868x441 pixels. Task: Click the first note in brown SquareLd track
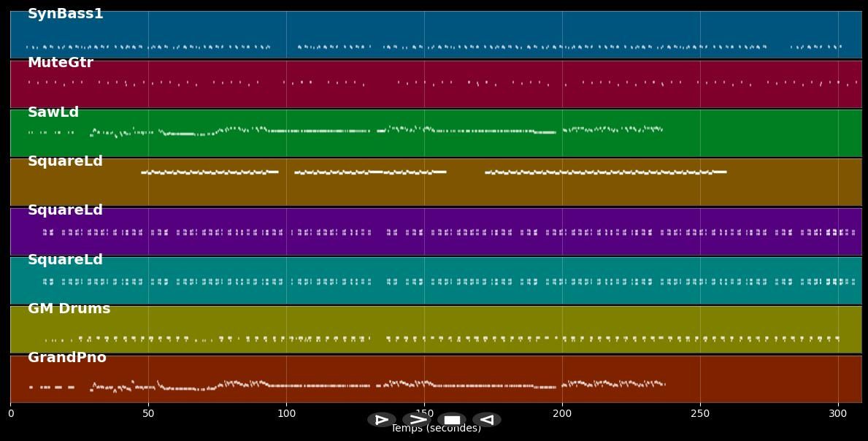(x=144, y=173)
